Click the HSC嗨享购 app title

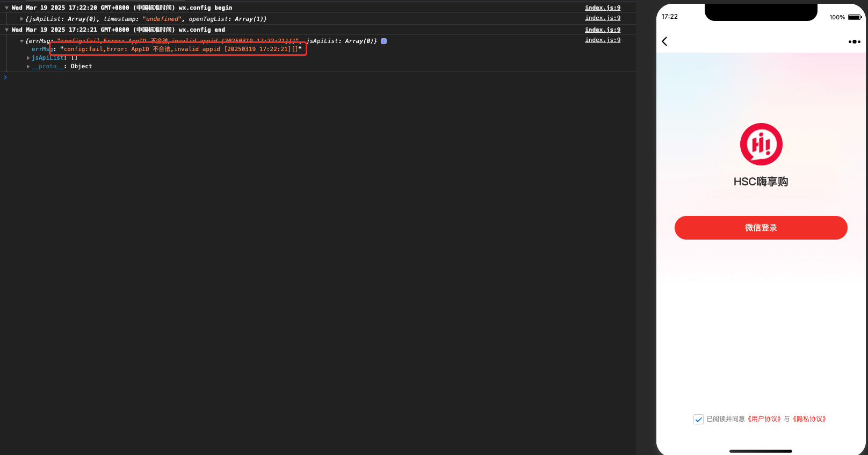click(761, 182)
